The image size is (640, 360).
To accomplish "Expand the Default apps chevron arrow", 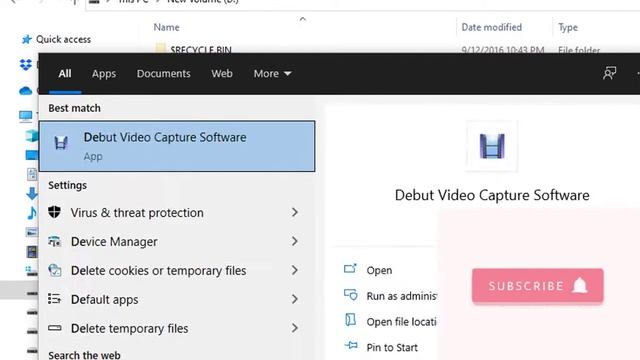I will point(295,299).
